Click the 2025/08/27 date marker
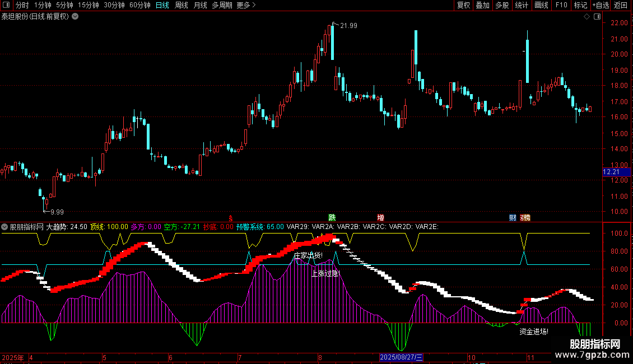The width and height of the screenshot is (633, 364). point(402,357)
